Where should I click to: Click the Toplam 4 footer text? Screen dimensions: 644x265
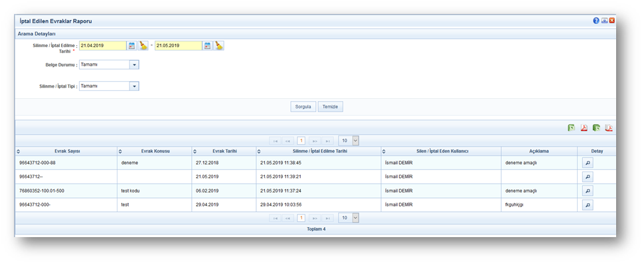pyautogui.click(x=316, y=229)
